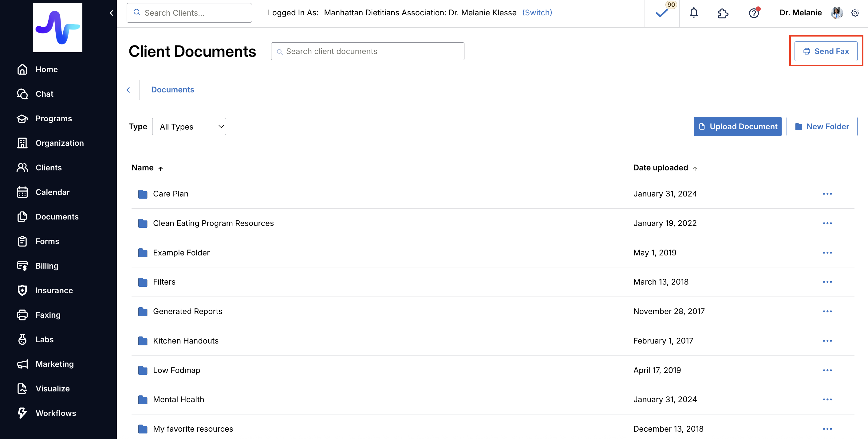Open the puzzle piece integrations icon

[723, 13]
